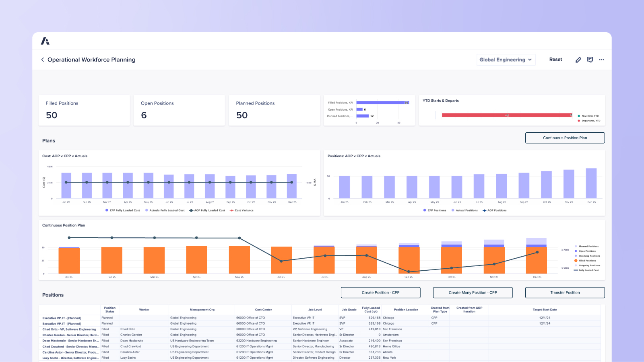This screenshot has height=362, width=644.
Task: Click Create Position - CPP
Action: pyautogui.click(x=381, y=292)
